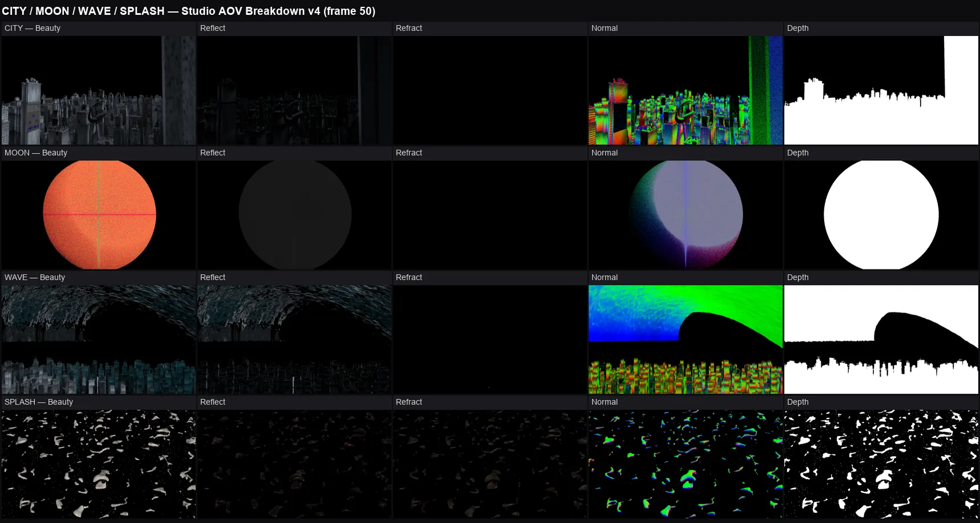Open the SPLASH Beauty render thumbnail

click(99, 464)
